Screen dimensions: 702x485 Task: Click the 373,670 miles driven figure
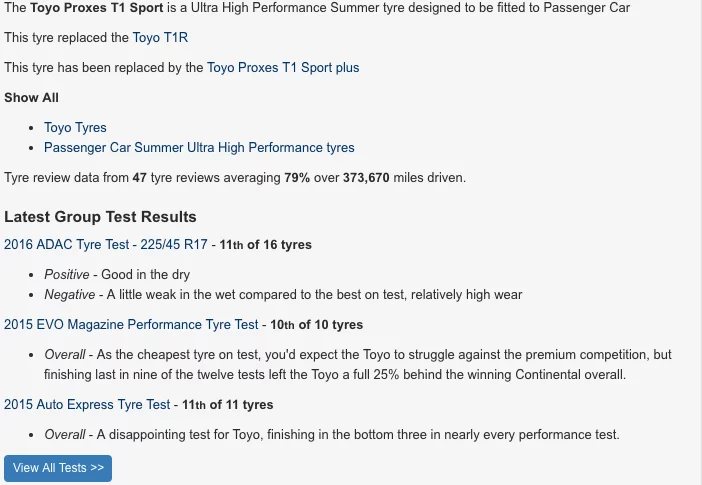(x=366, y=178)
